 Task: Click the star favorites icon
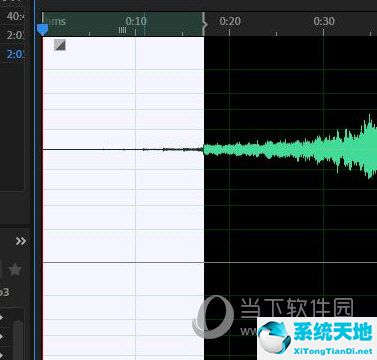click(15, 269)
